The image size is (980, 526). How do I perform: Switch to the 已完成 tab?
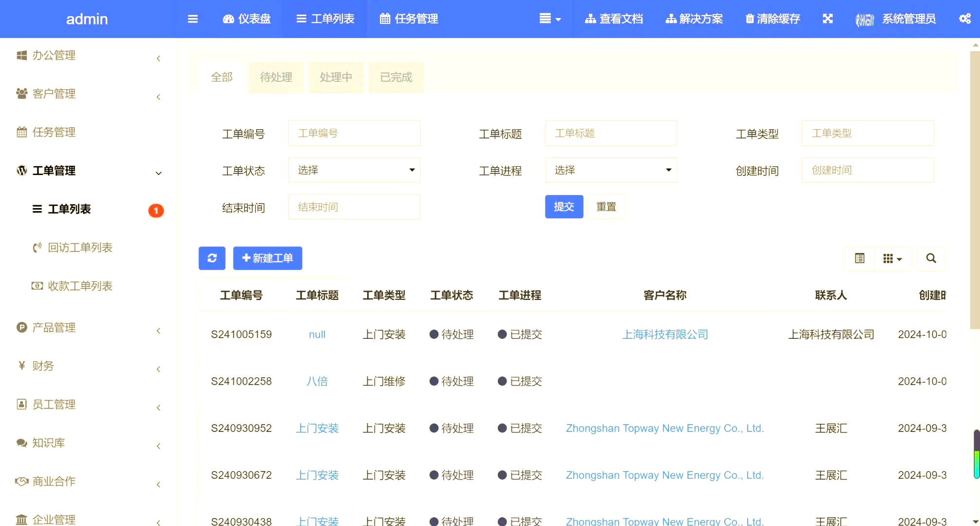(396, 77)
